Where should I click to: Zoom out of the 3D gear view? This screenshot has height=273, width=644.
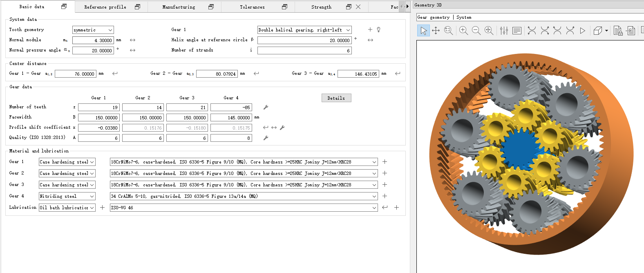476,31
